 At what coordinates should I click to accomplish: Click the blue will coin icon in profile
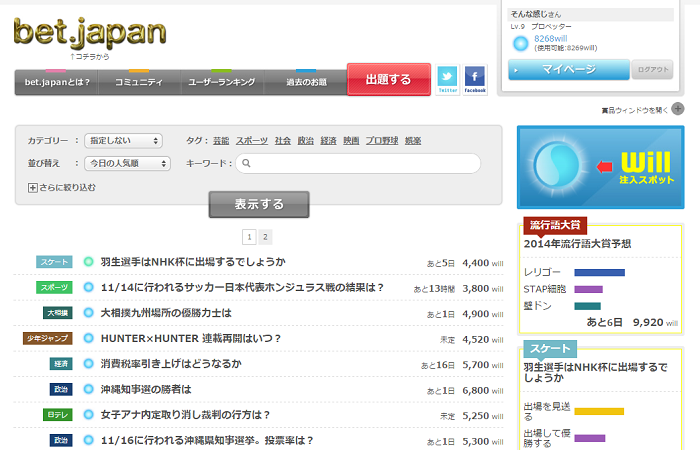520,42
